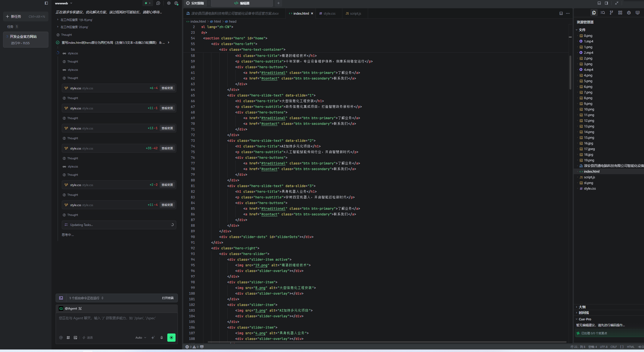Toggle the 速通 fast mode option
Screen dimensions: 644x352
pos(88,338)
